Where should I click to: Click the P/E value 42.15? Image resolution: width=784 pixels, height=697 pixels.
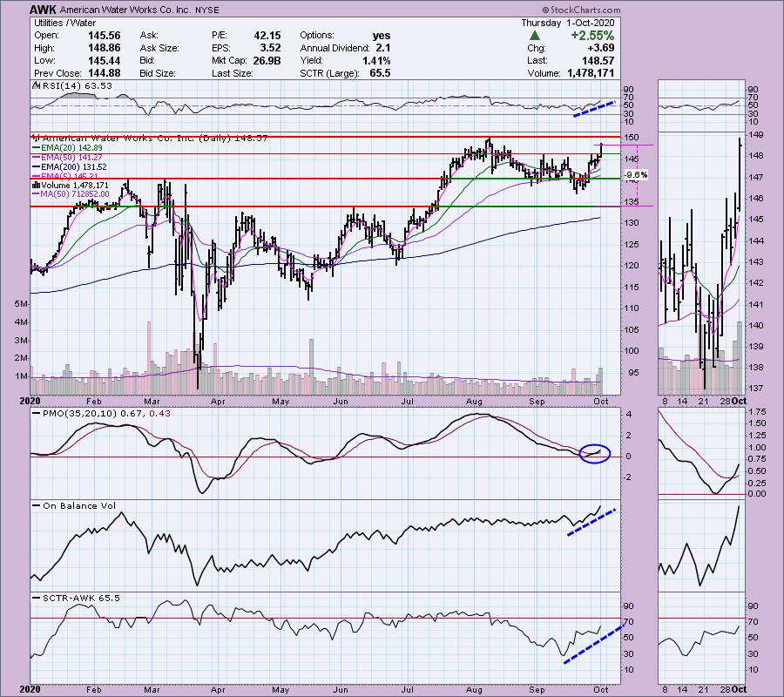coord(267,36)
